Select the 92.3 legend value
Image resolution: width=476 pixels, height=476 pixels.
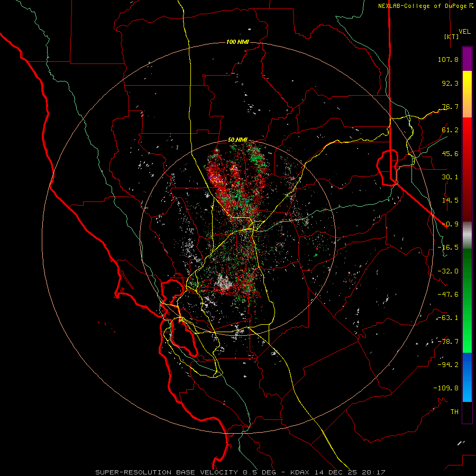(x=450, y=83)
